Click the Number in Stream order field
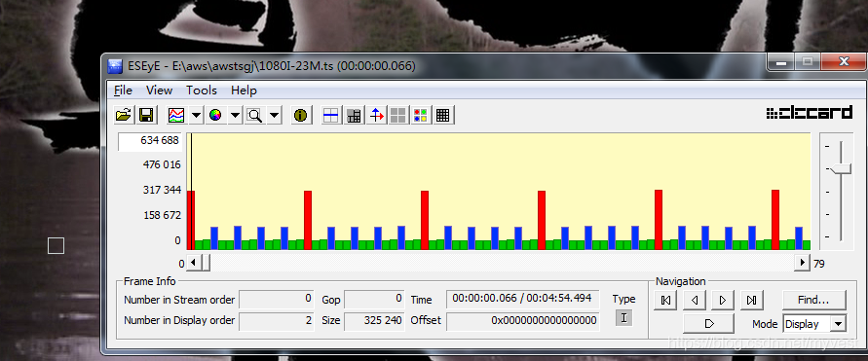 (277, 299)
